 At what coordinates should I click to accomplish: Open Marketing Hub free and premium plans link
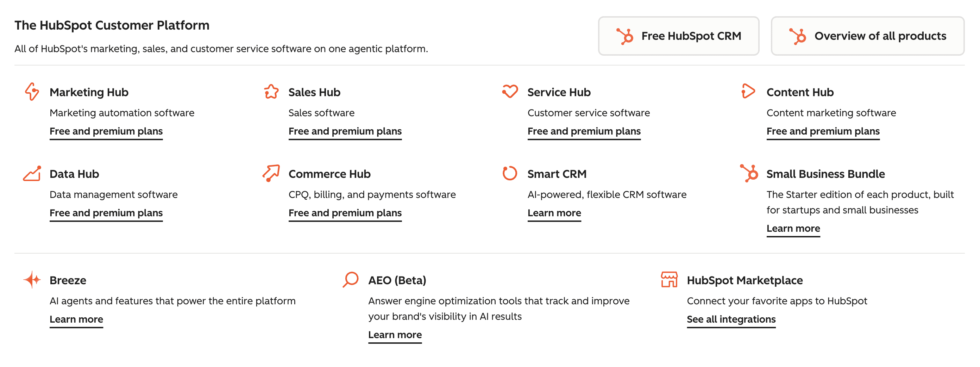point(106,131)
